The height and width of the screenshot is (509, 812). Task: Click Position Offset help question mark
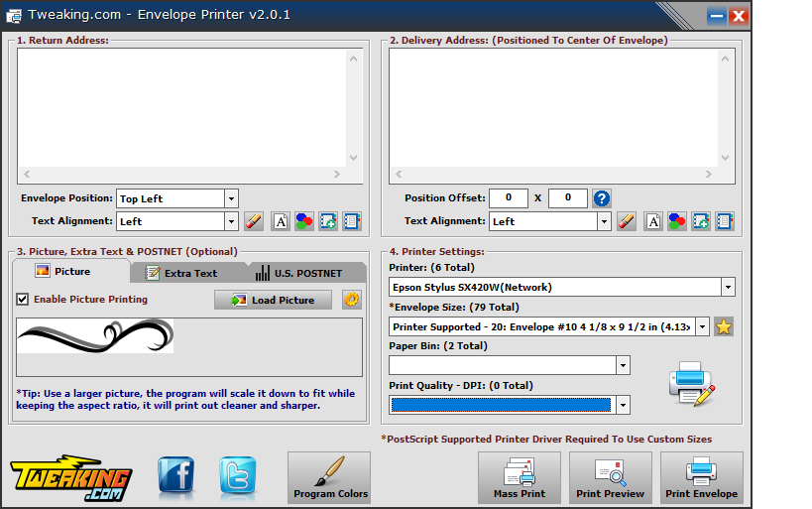[x=602, y=198]
